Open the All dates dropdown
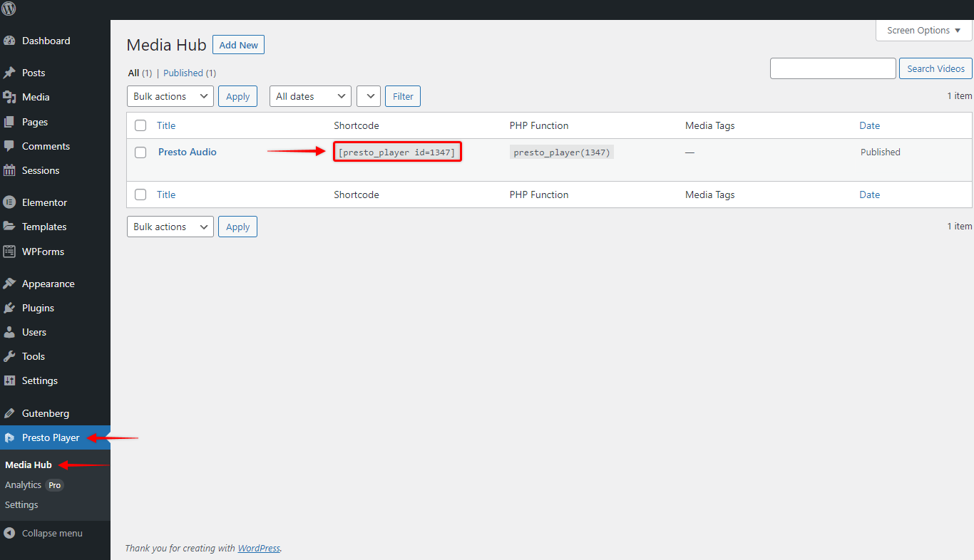The image size is (974, 560). [310, 96]
